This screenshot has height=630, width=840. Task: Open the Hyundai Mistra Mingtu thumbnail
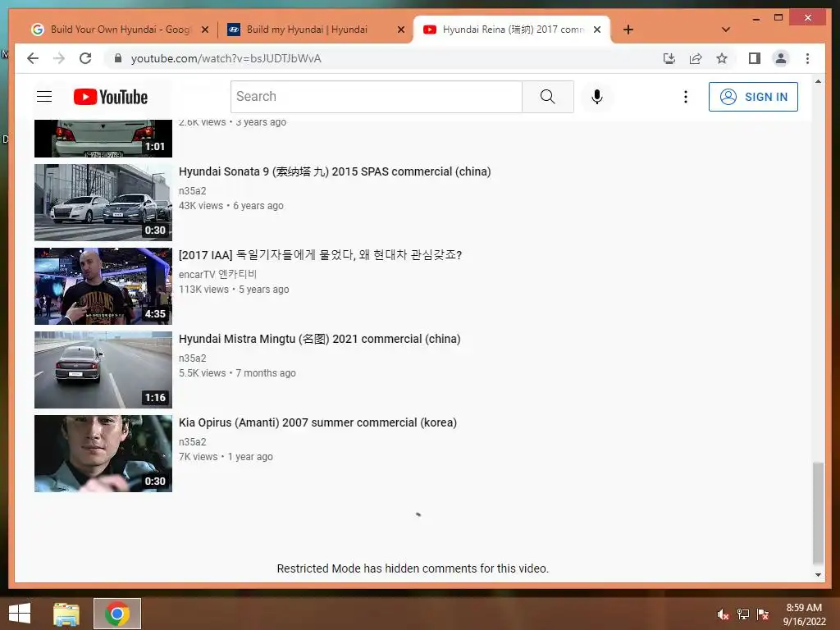(103, 370)
